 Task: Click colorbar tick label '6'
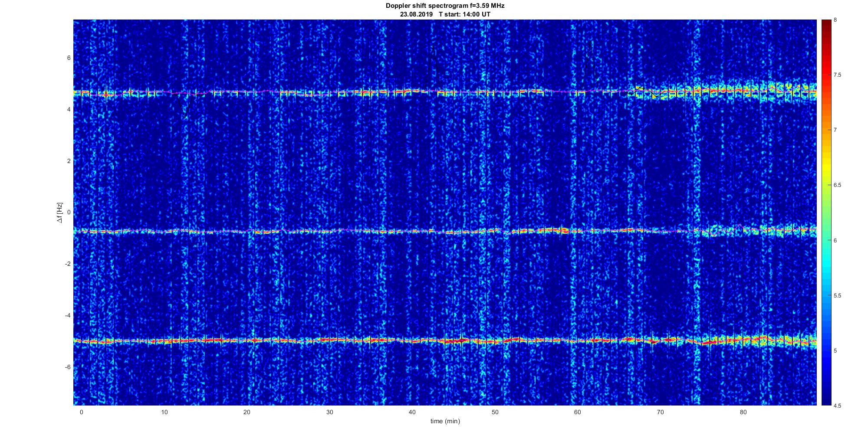click(x=835, y=240)
